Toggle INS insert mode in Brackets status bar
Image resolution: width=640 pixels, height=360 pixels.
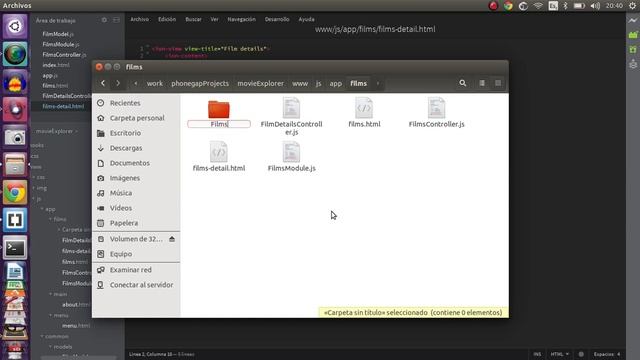537,354
